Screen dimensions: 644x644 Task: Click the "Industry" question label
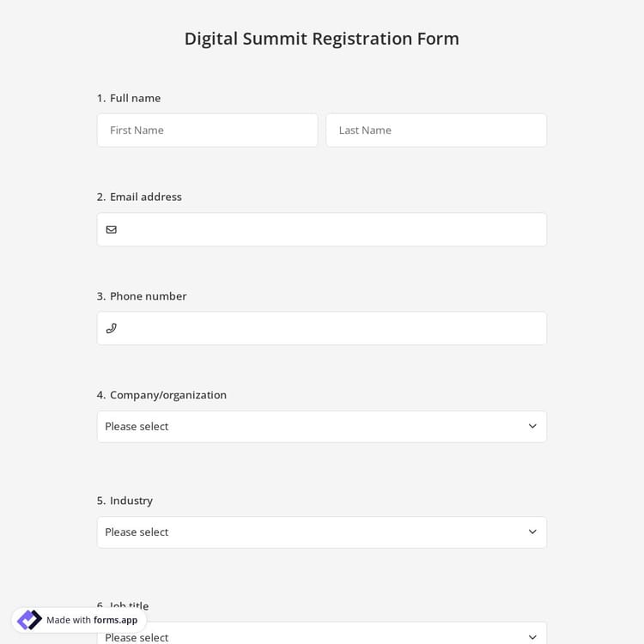tap(131, 501)
